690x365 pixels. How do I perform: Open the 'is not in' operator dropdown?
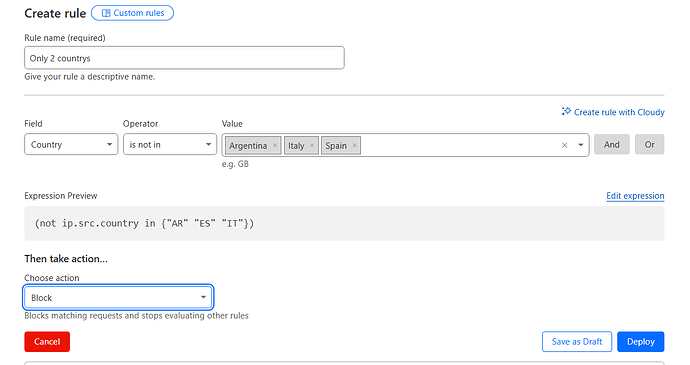[x=170, y=144]
